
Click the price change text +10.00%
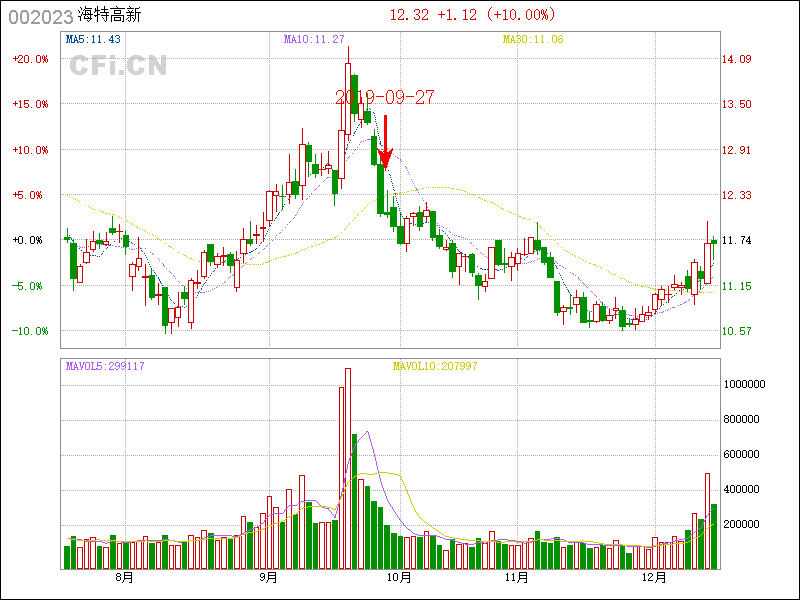(x=521, y=15)
